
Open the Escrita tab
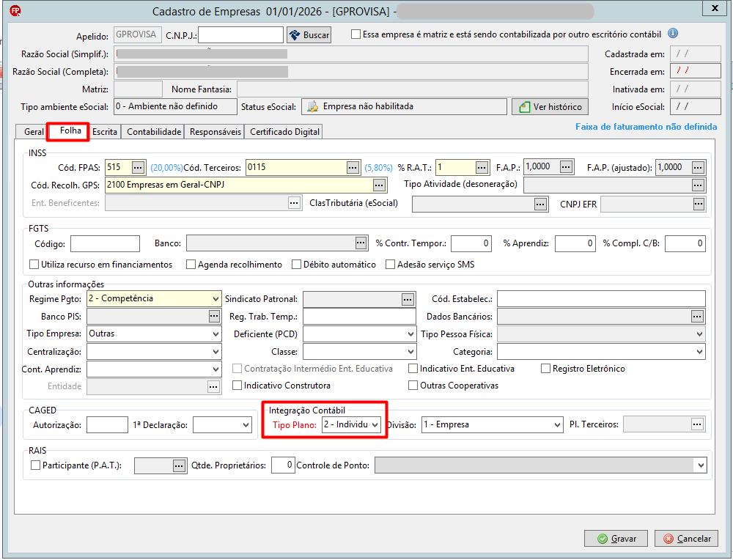coord(105,132)
